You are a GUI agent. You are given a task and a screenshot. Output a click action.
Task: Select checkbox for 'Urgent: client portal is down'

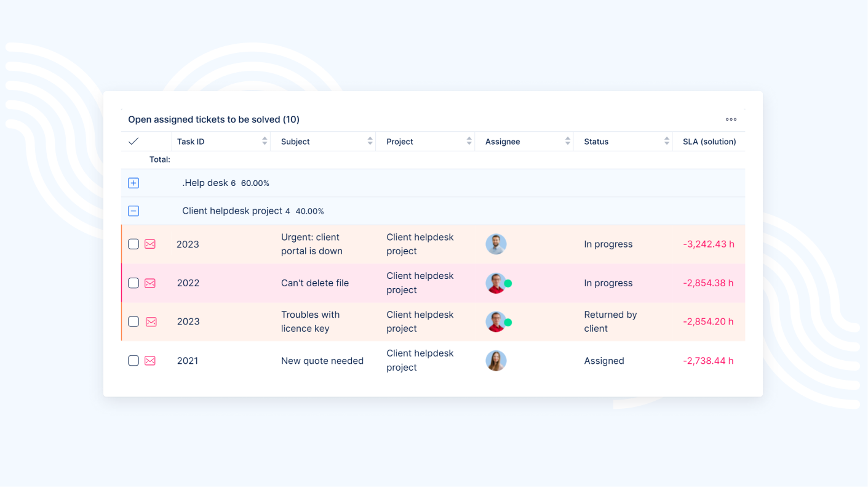tap(133, 244)
